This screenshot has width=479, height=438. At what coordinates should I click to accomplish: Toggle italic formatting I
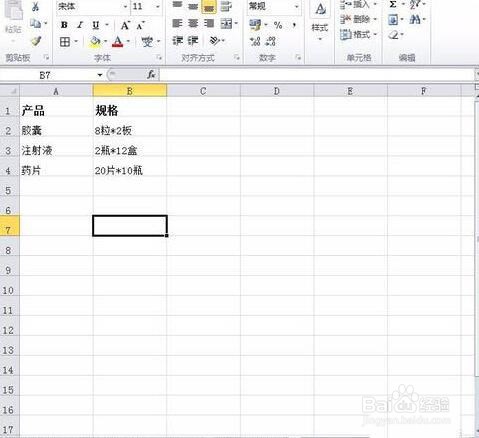(x=80, y=25)
